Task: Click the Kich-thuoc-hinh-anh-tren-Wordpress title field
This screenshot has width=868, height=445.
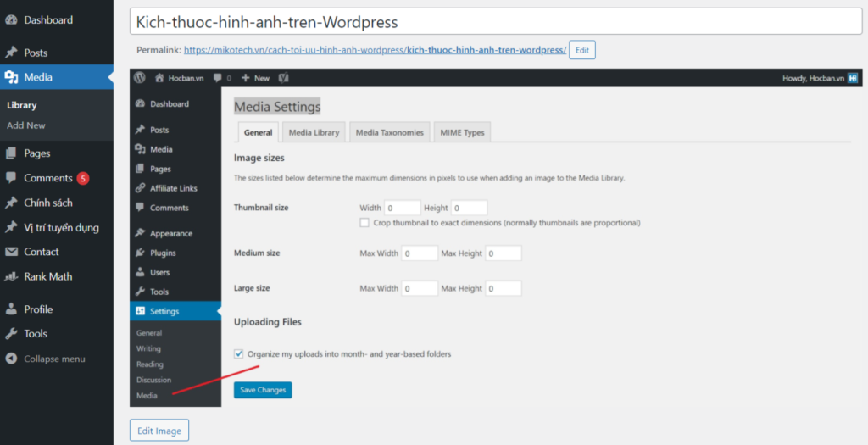Action: tap(495, 22)
